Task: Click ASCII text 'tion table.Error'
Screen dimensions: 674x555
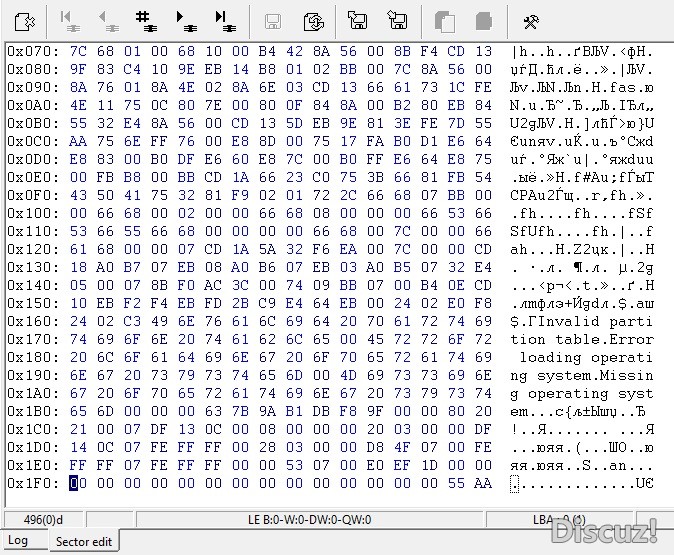Action: point(582,339)
